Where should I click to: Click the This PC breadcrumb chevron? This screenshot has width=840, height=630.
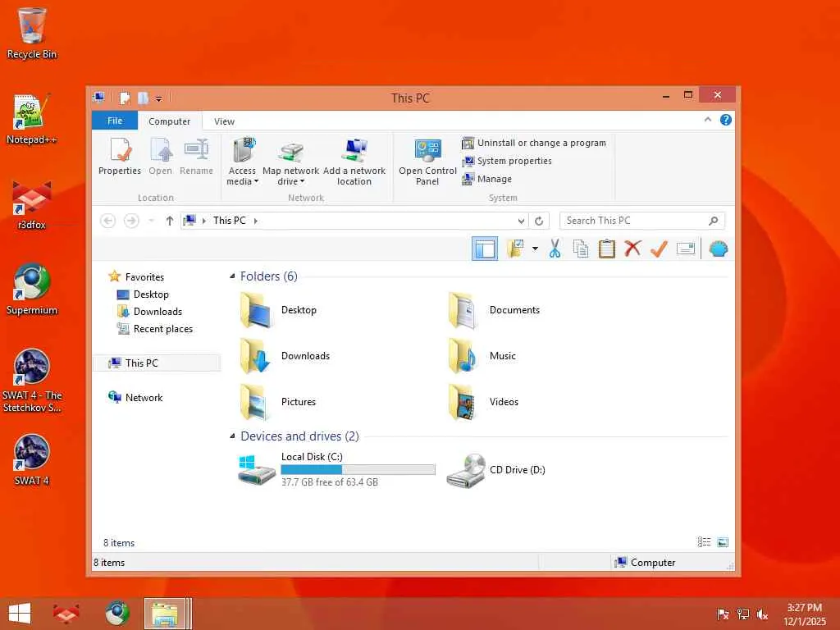click(x=256, y=221)
